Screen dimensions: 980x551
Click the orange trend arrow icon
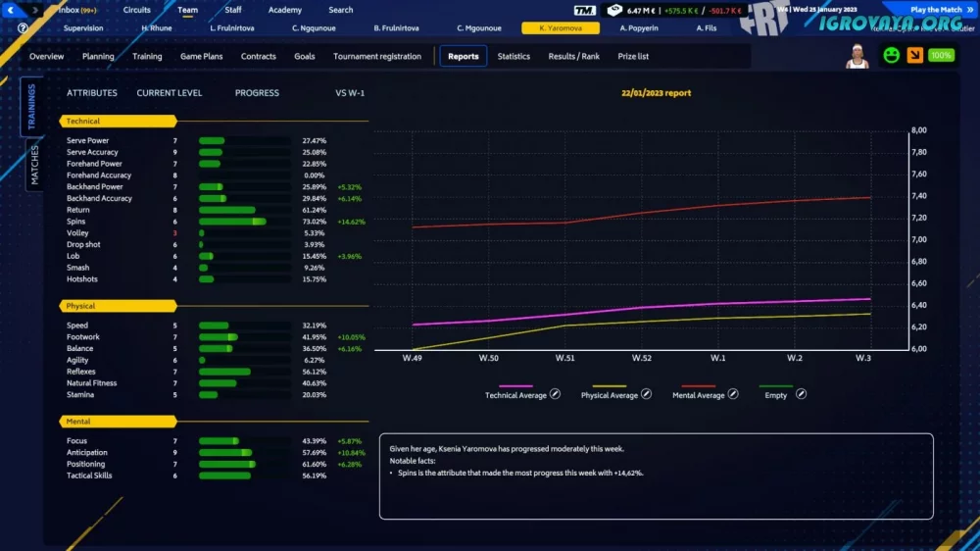[914, 56]
